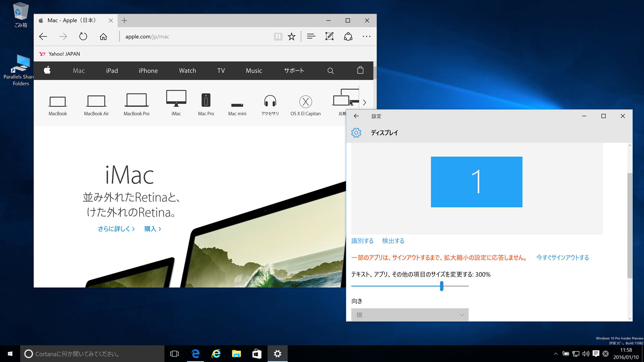Open the Apple shopping bag
Viewport: 644px width, 362px height.
(x=360, y=70)
